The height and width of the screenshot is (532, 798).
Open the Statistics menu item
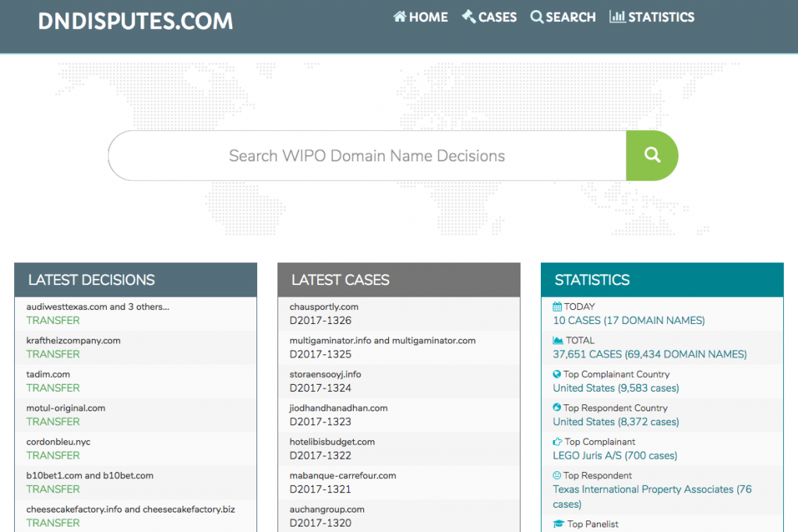tap(652, 17)
